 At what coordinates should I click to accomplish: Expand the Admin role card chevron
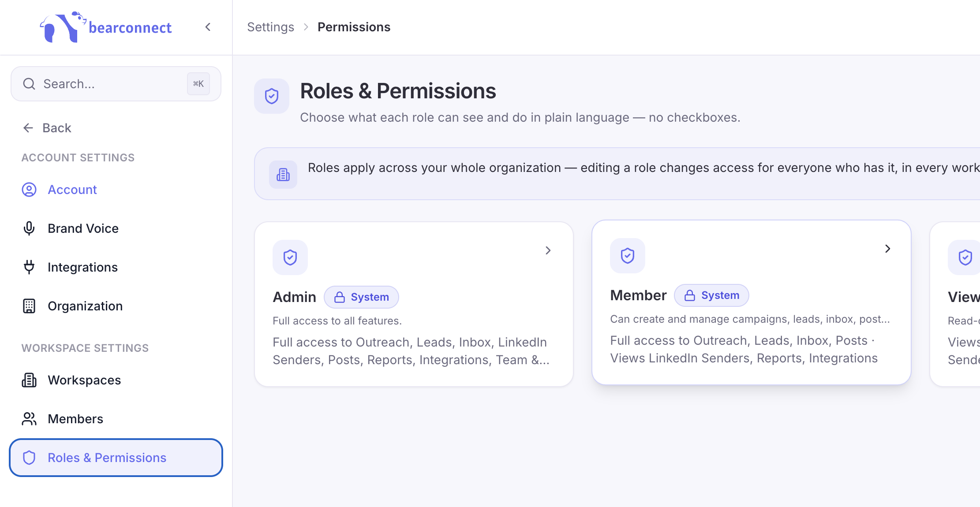coord(548,250)
